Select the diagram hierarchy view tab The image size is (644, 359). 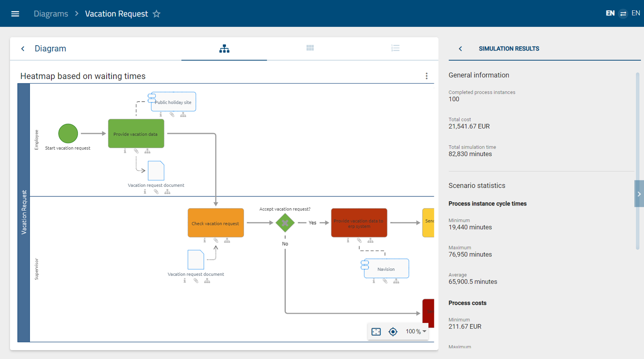click(x=224, y=48)
